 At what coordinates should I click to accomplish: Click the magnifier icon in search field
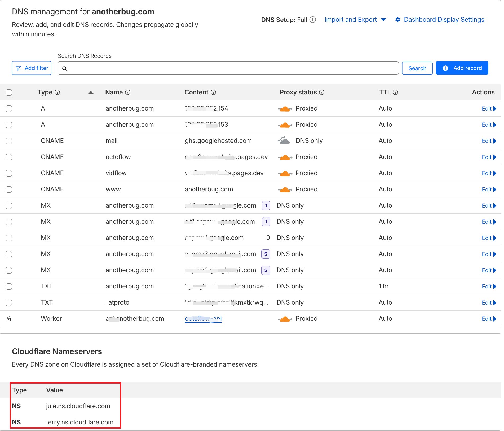click(65, 69)
